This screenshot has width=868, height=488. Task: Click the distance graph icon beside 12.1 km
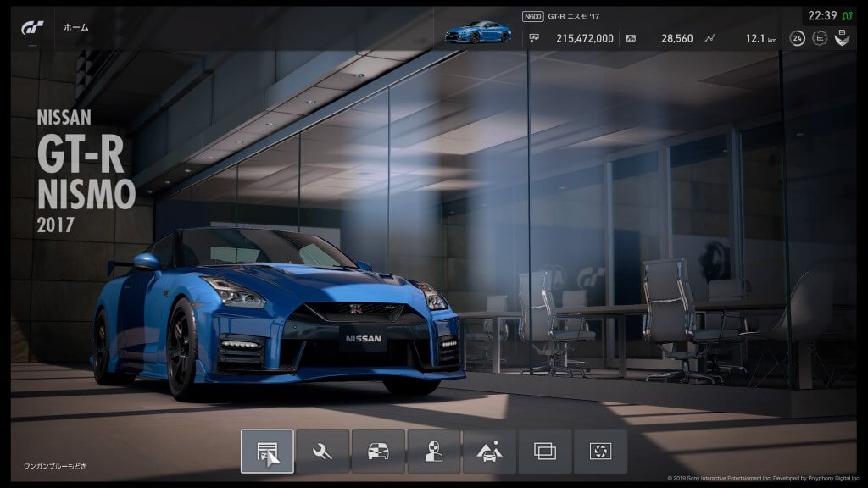click(x=709, y=38)
